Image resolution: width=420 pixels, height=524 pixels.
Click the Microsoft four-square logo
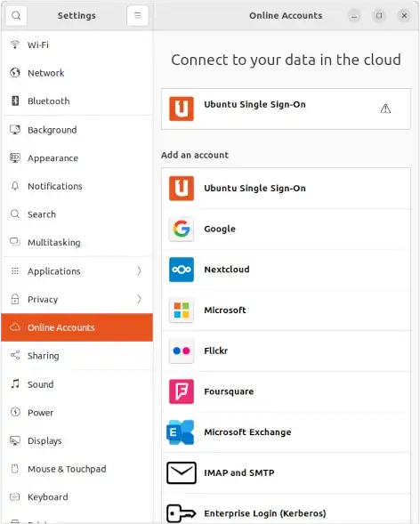tap(182, 310)
